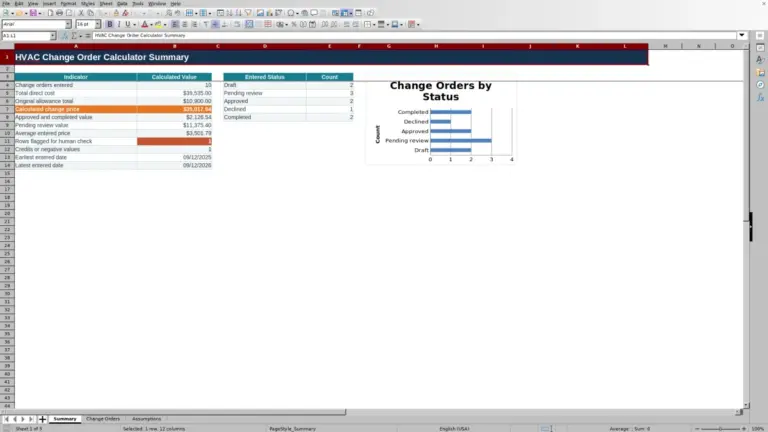Screen dimensions: 768x432
Task: Apply the yellow Background Color swatch
Action: click(x=158, y=24)
